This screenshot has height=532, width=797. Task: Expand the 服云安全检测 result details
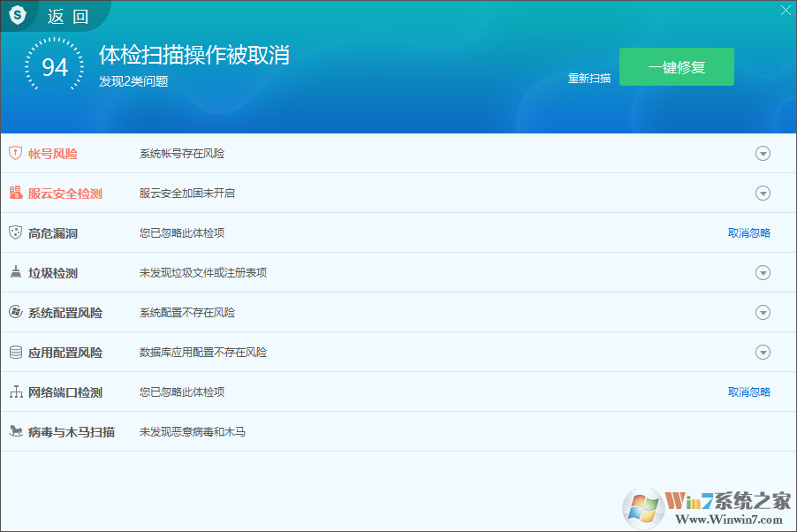[x=763, y=193]
